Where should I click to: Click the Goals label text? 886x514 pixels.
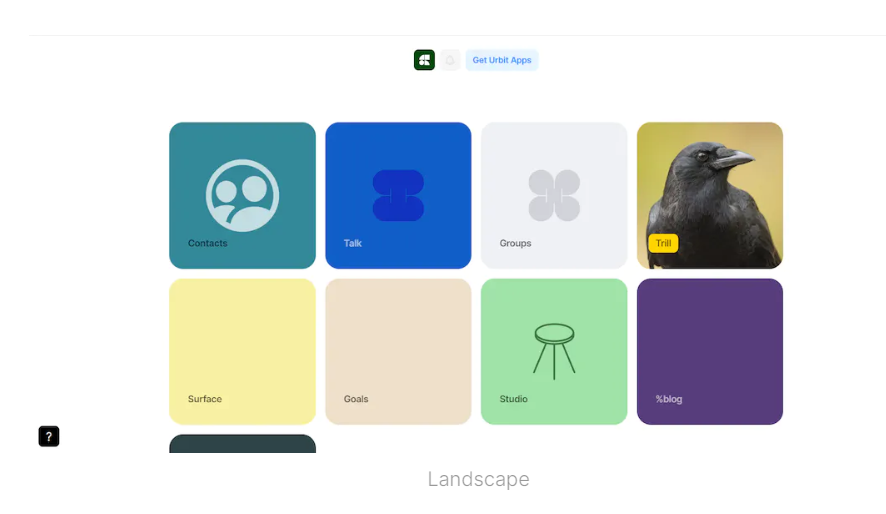[x=356, y=399]
